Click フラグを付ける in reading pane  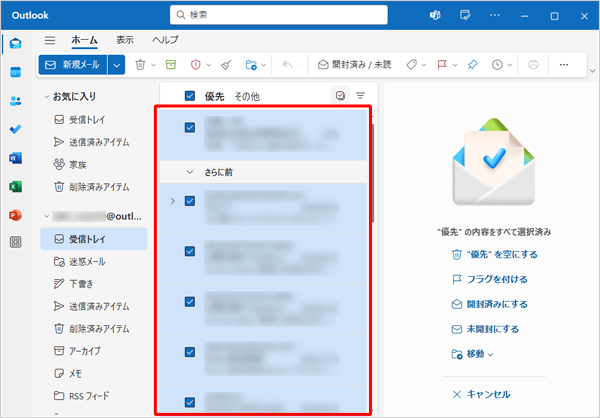(x=490, y=279)
